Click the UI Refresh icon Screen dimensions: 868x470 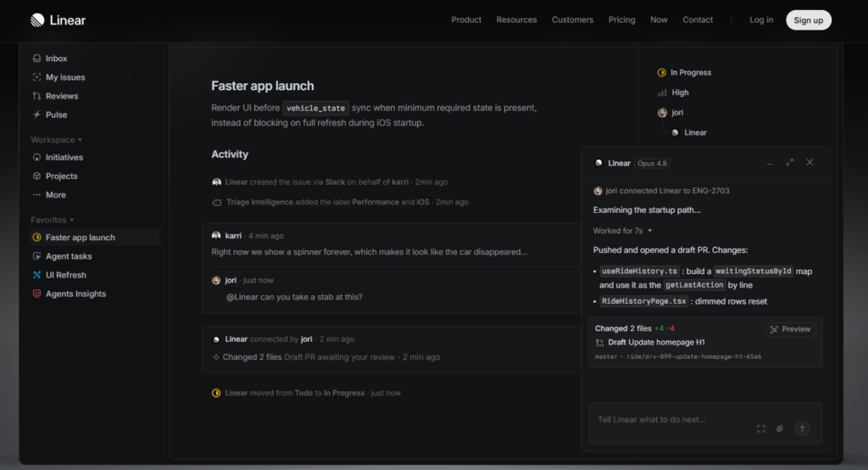pyautogui.click(x=36, y=275)
